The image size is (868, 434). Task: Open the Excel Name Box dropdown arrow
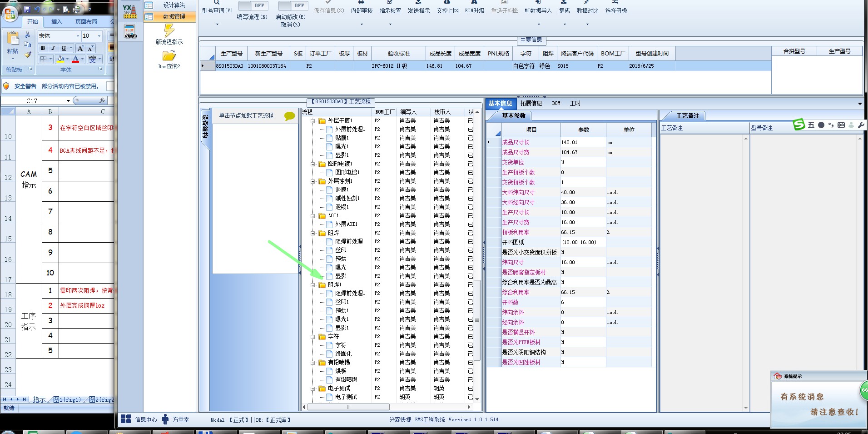(68, 101)
